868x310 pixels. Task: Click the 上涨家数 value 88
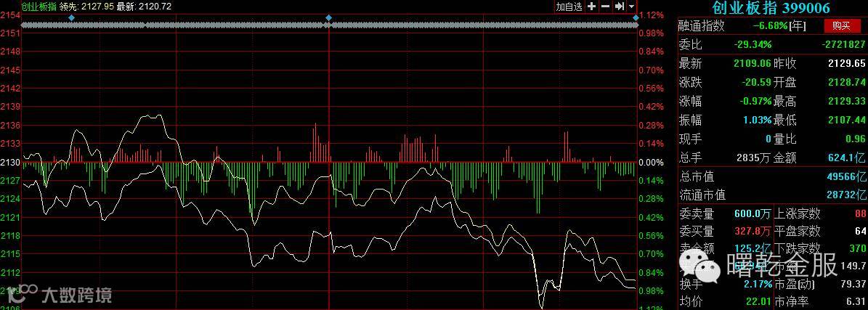coord(860,213)
